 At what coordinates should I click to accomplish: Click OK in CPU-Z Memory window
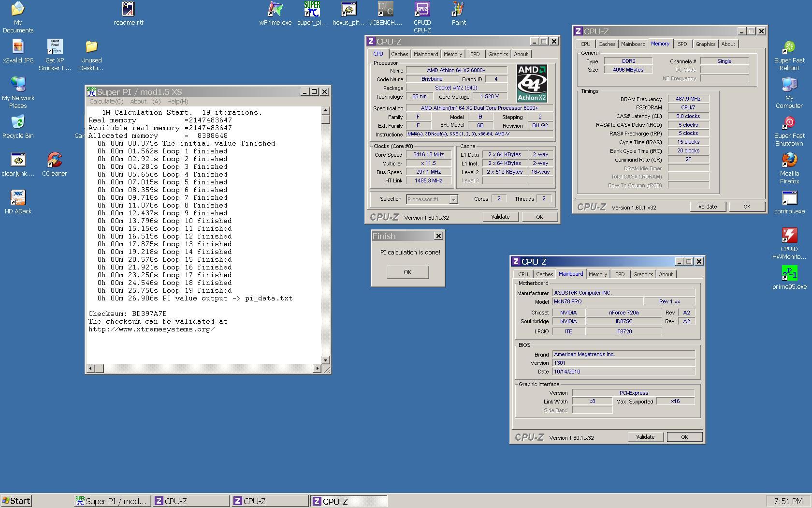[747, 207]
